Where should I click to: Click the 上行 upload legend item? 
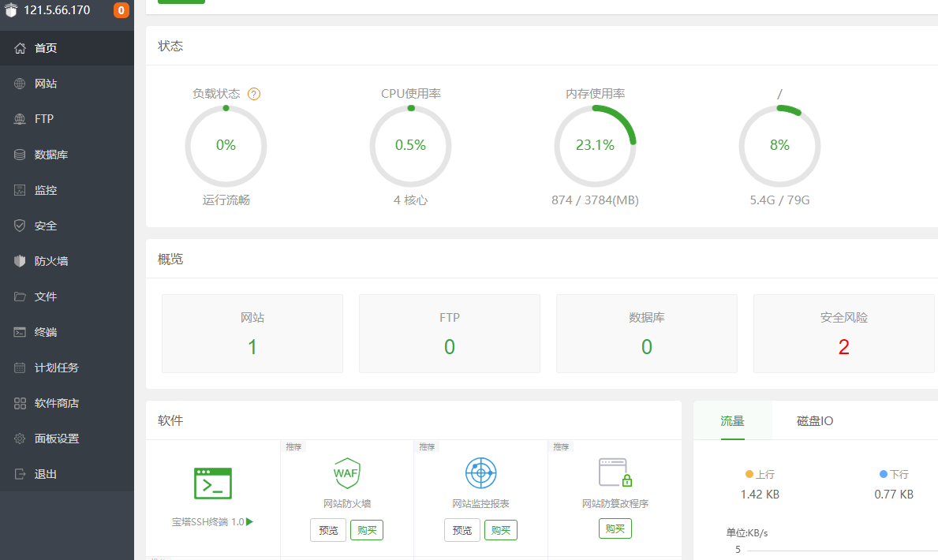tap(760, 475)
